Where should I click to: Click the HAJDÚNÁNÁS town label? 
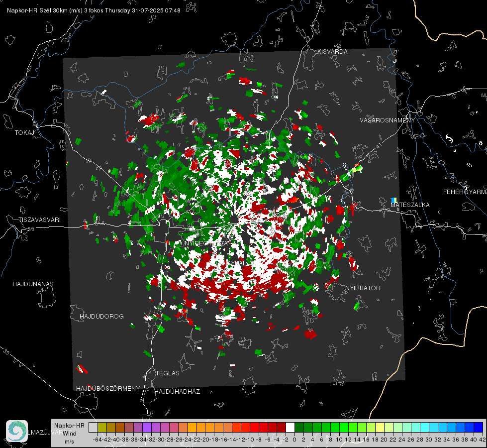coord(33,284)
